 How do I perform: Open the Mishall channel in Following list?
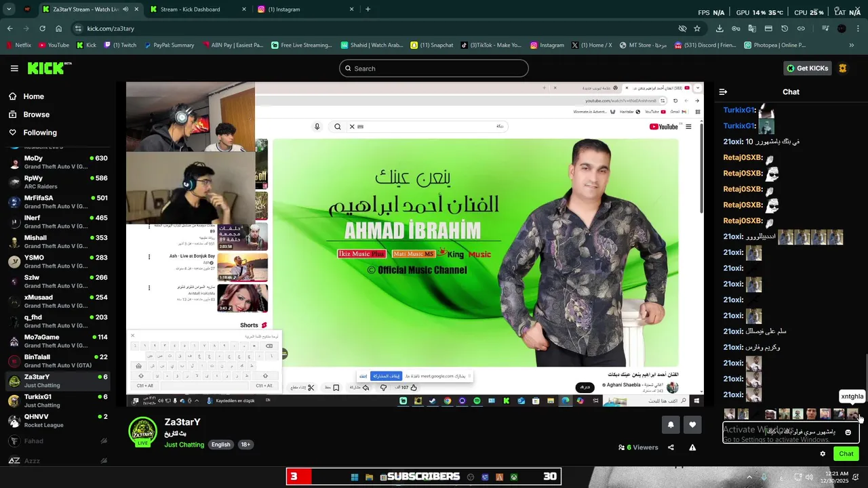tap(58, 241)
